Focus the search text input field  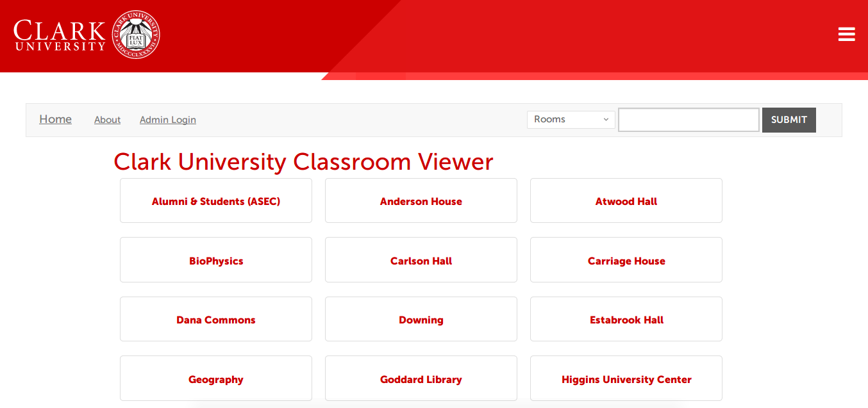pos(689,120)
